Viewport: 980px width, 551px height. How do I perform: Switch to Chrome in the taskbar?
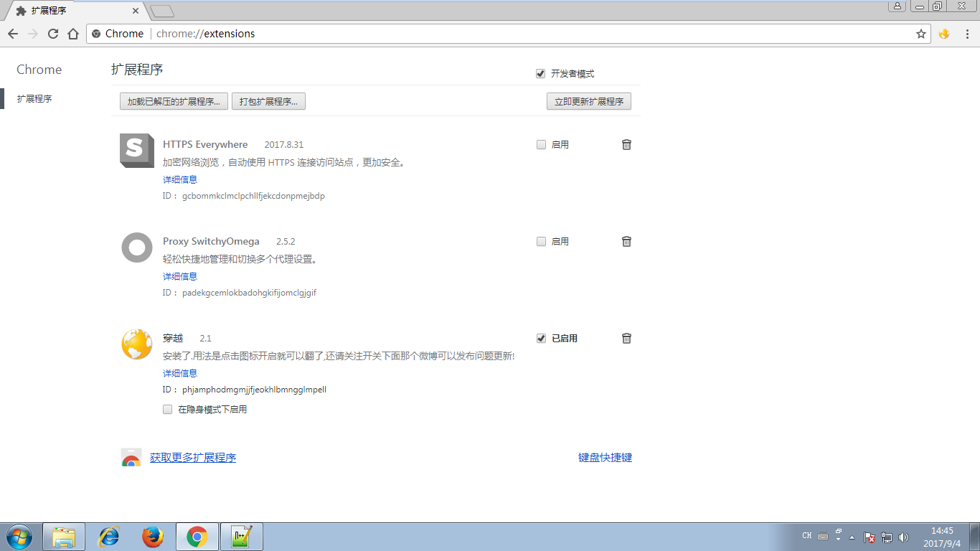pyautogui.click(x=197, y=537)
